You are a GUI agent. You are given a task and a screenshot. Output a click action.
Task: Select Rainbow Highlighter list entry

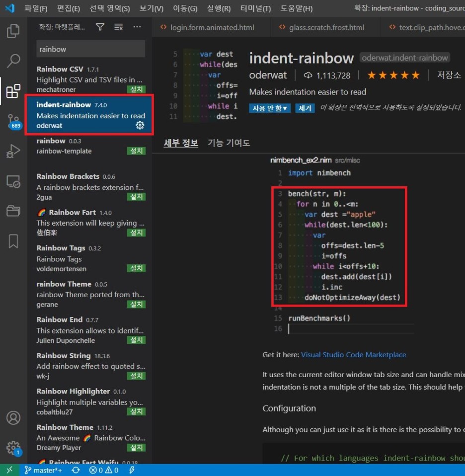[x=89, y=401]
